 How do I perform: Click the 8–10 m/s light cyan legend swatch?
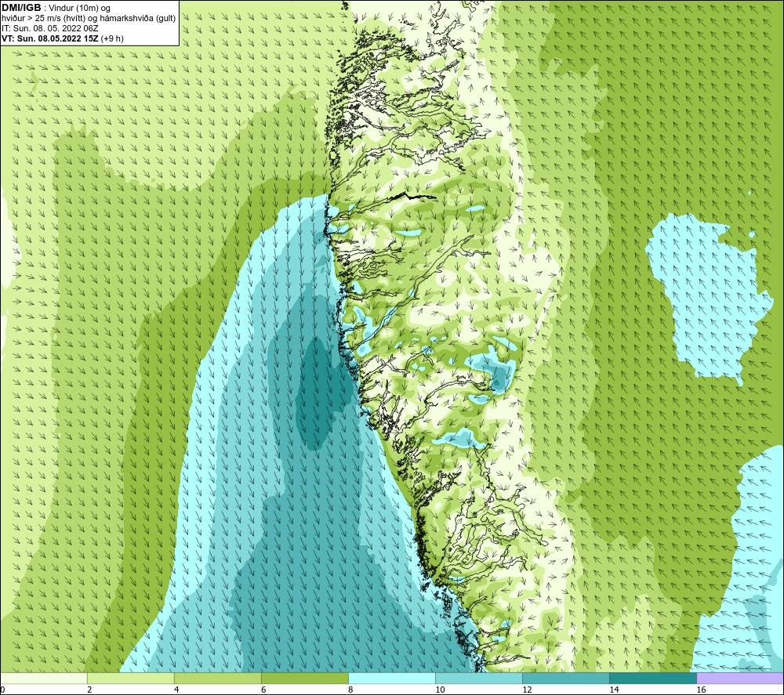coord(392,679)
